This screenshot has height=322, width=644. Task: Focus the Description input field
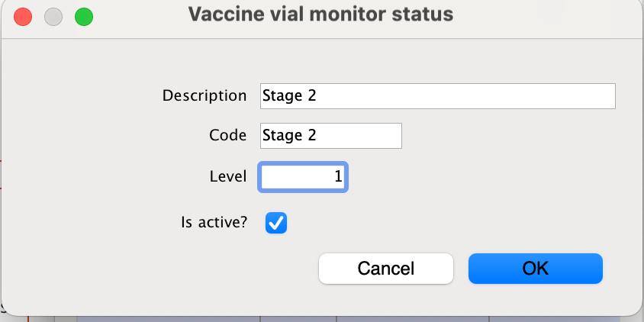click(x=437, y=96)
